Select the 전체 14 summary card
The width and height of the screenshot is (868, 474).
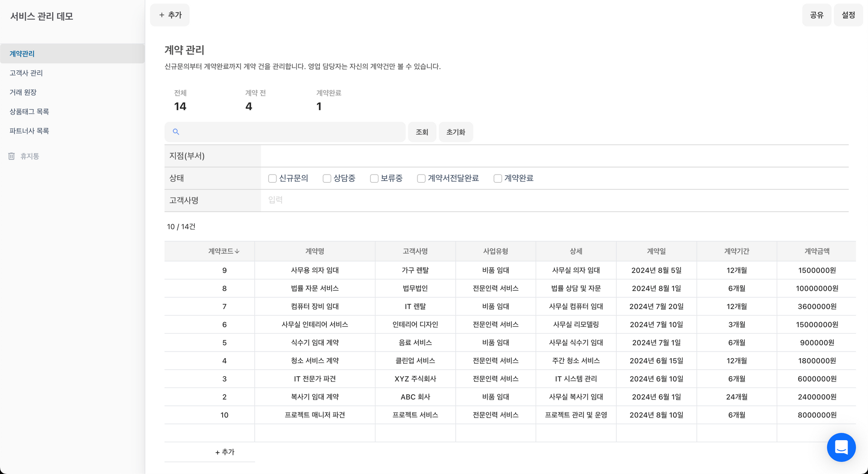(x=181, y=101)
